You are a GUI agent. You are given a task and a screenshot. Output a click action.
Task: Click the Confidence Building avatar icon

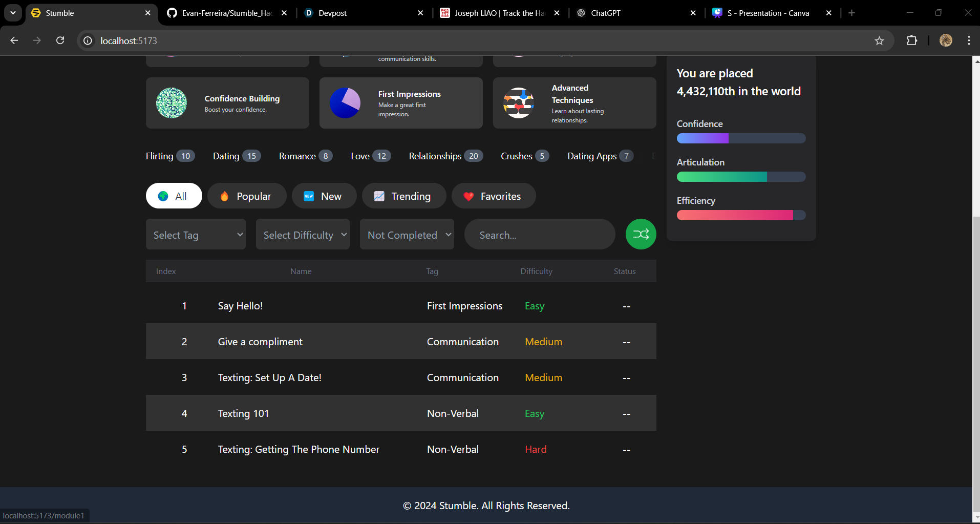(172, 103)
